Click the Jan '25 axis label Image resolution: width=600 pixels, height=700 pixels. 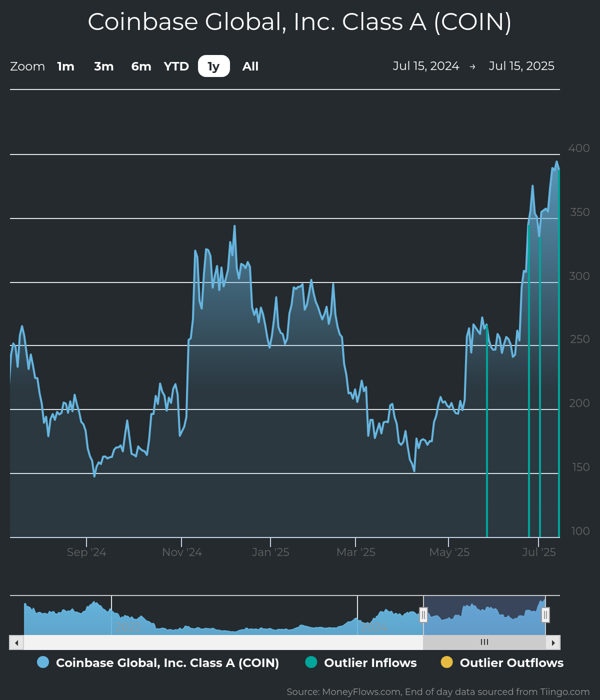[270, 552]
